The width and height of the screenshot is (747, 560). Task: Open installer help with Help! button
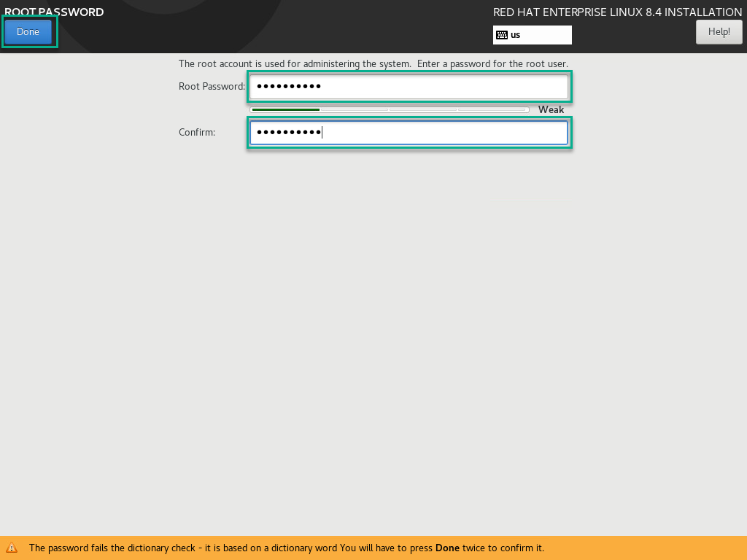(719, 32)
